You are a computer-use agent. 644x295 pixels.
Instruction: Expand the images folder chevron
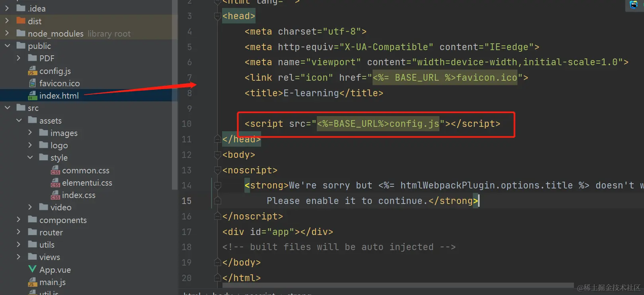pos(30,132)
